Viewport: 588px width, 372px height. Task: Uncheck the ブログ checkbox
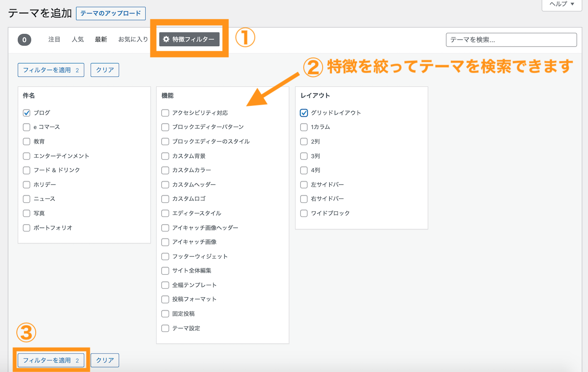coord(26,113)
